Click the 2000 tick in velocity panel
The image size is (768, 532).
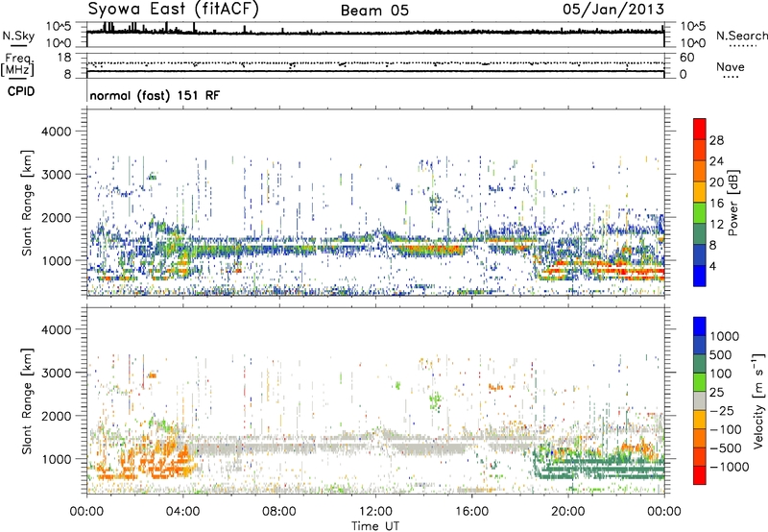tap(56, 416)
